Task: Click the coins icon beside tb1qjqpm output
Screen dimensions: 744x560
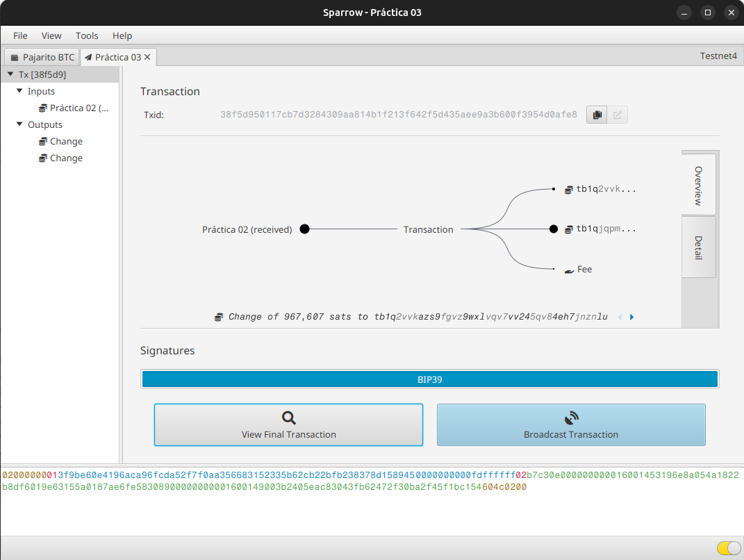Action: [x=568, y=229]
